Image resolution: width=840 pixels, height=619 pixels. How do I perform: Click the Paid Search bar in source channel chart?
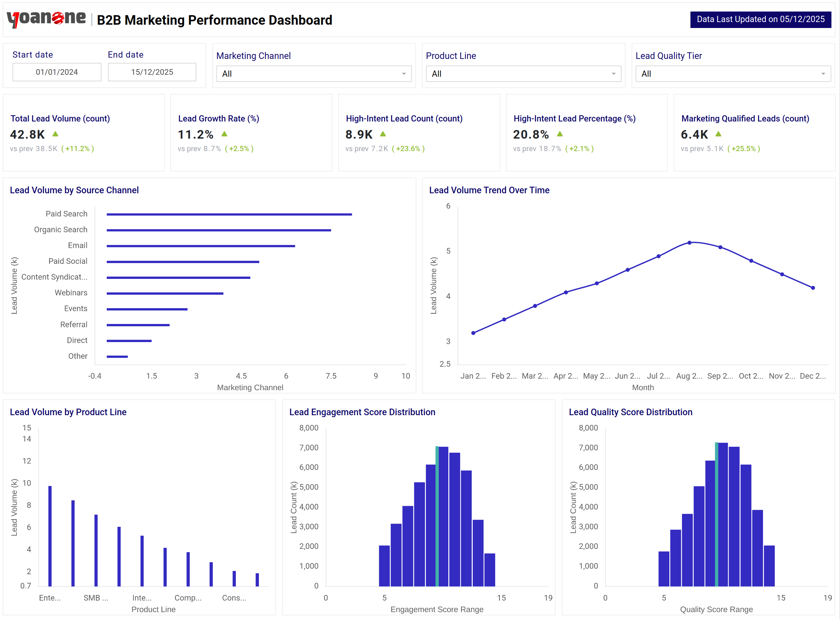tap(229, 214)
